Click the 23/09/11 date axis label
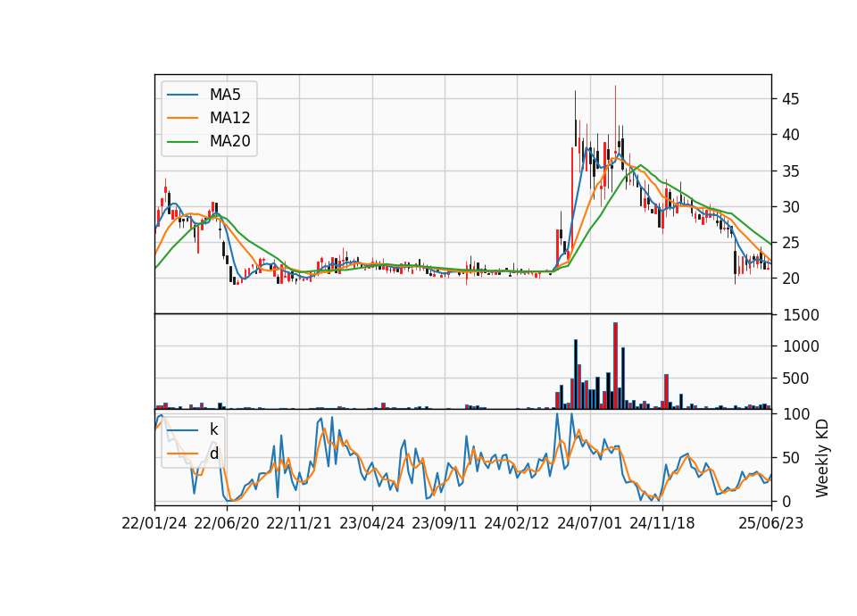Screen dimensions: 857x616 pos(445,524)
